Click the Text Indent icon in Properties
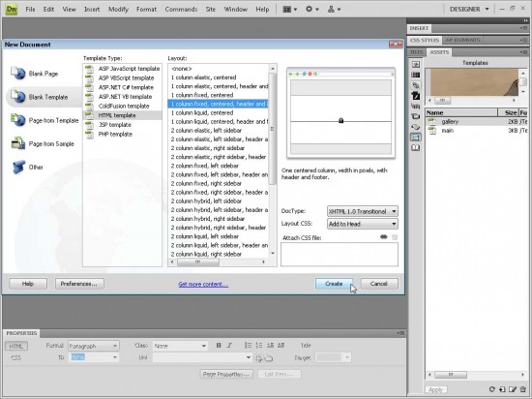Screen dimensions: 532x399 [281, 346]
